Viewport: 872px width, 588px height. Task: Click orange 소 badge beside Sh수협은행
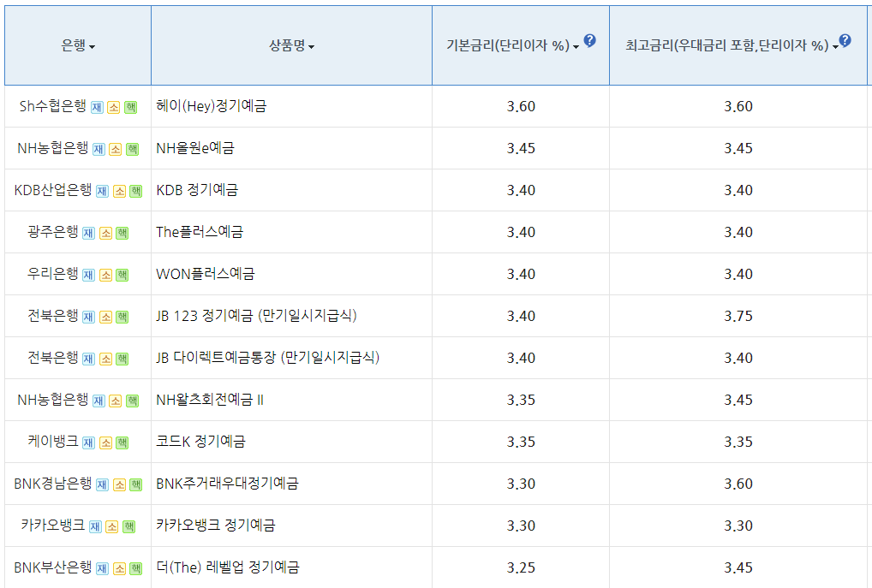113,107
